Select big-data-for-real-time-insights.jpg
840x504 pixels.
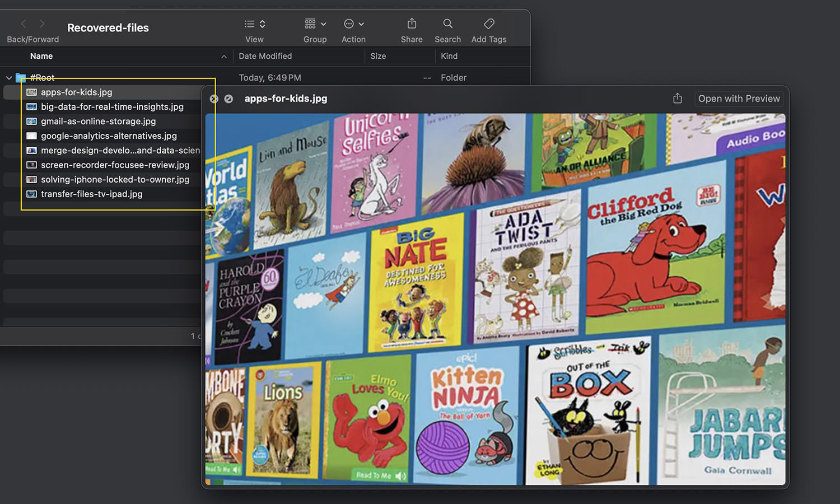click(x=112, y=106)
